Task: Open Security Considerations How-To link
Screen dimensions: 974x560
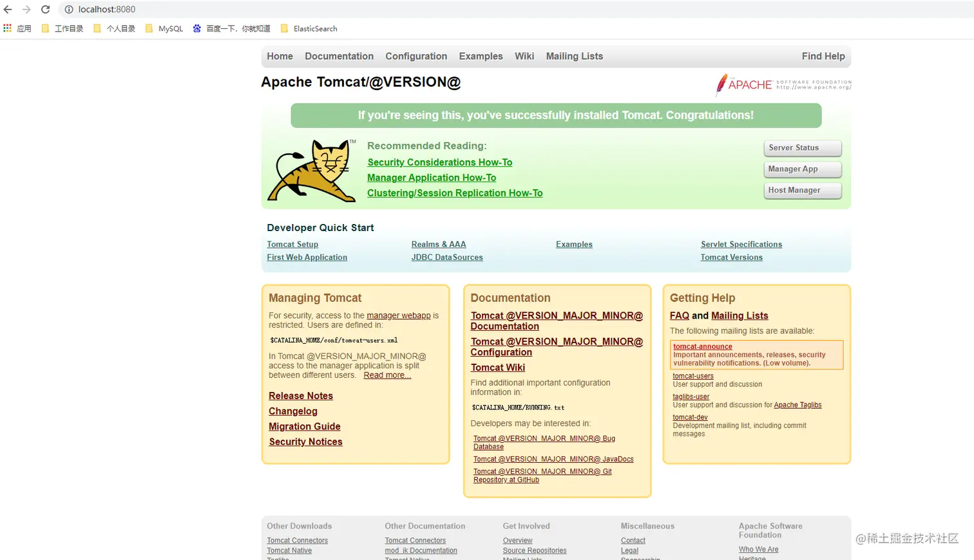Action: (440, 162)
